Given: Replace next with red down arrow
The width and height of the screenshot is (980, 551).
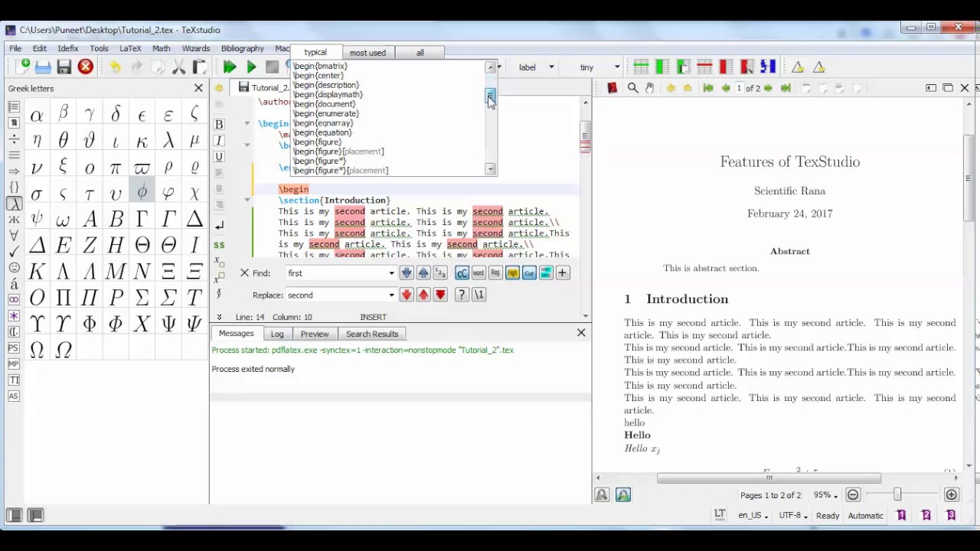Looking at the screenshot, I should point(407,295).
